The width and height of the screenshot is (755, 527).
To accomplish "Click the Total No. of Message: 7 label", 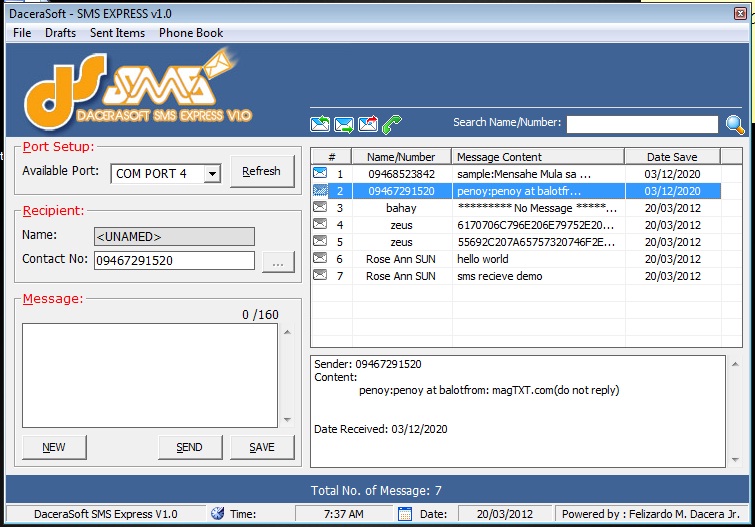I will point(376,490).
